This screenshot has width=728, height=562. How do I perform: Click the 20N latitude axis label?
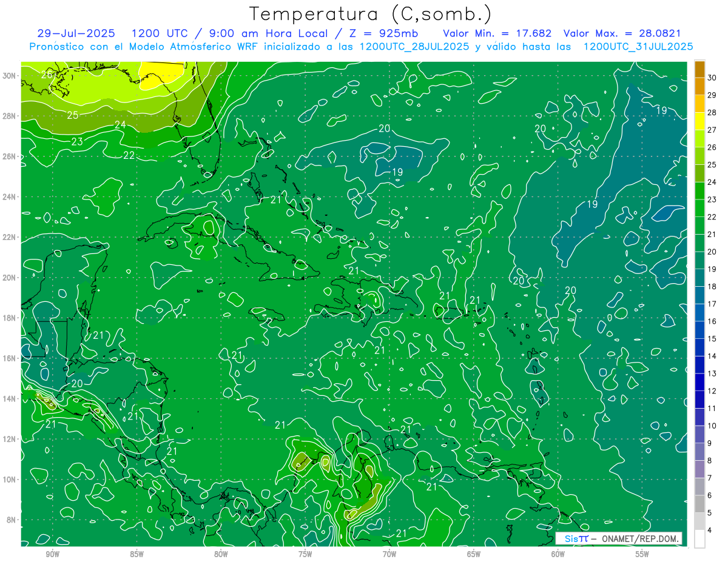pos(10,278)
